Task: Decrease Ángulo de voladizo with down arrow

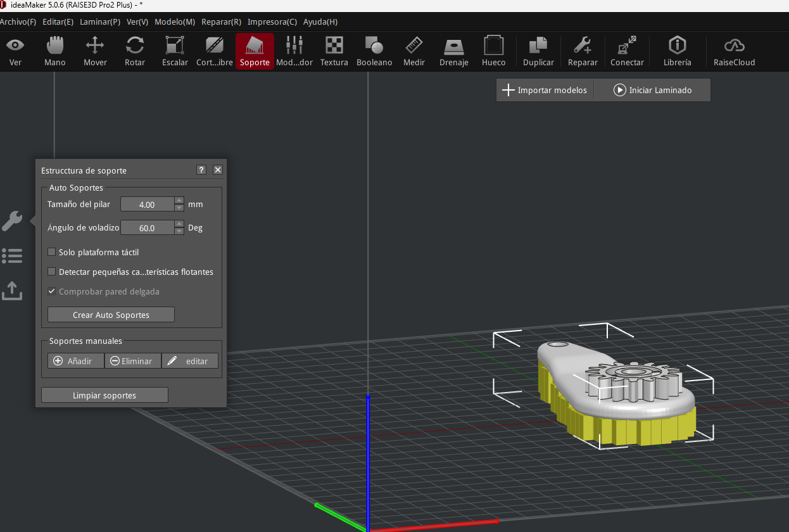Action: 179,231
